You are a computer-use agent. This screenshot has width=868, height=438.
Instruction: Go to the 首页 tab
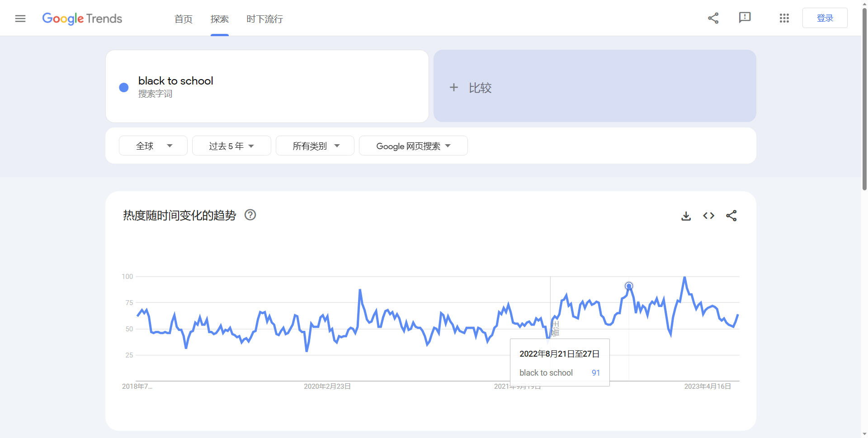click(x=184, y=19)
